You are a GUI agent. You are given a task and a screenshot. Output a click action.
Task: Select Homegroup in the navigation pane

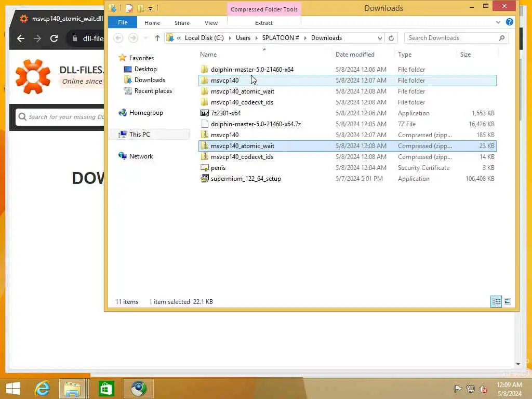146,113
